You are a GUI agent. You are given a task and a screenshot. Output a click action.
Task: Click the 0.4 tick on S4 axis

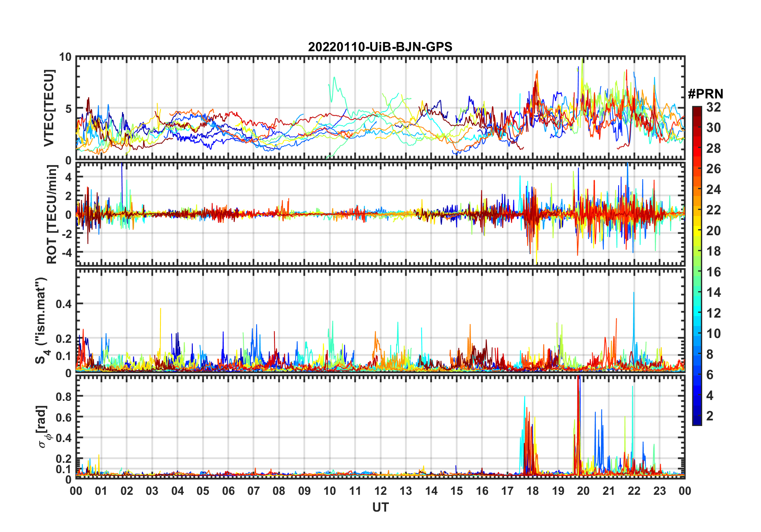(64, 304)
